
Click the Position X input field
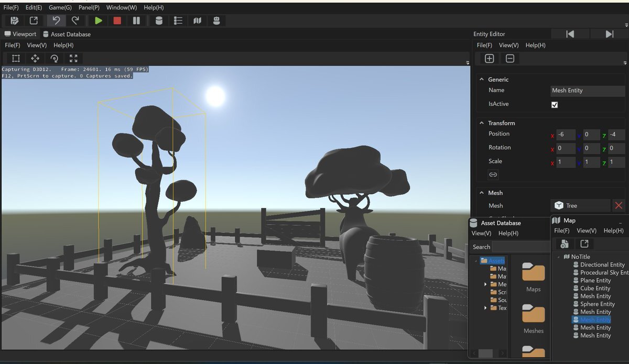pyautogui.click(x=566, y=135)
